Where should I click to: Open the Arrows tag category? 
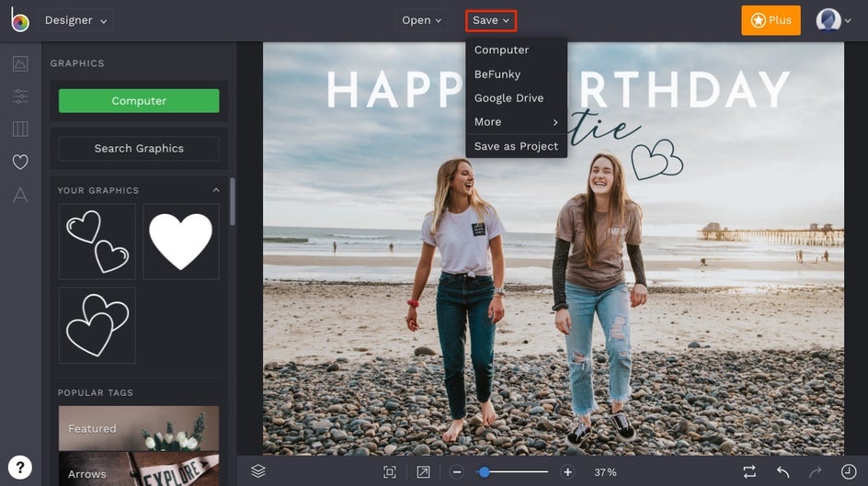[139, 469]
